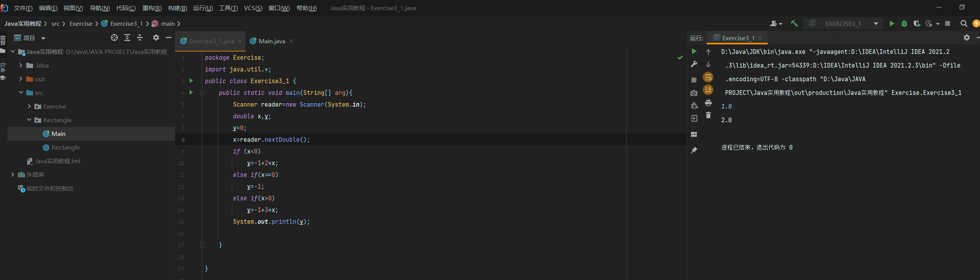
Task: Open run panel settings gear
Action: (967, 37)
